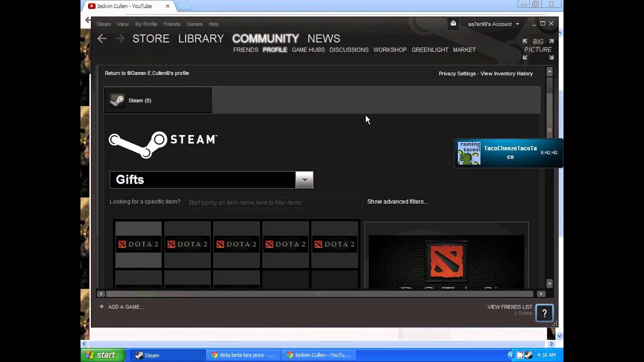Open the Steam inbox envelope icon

[453, 24]
